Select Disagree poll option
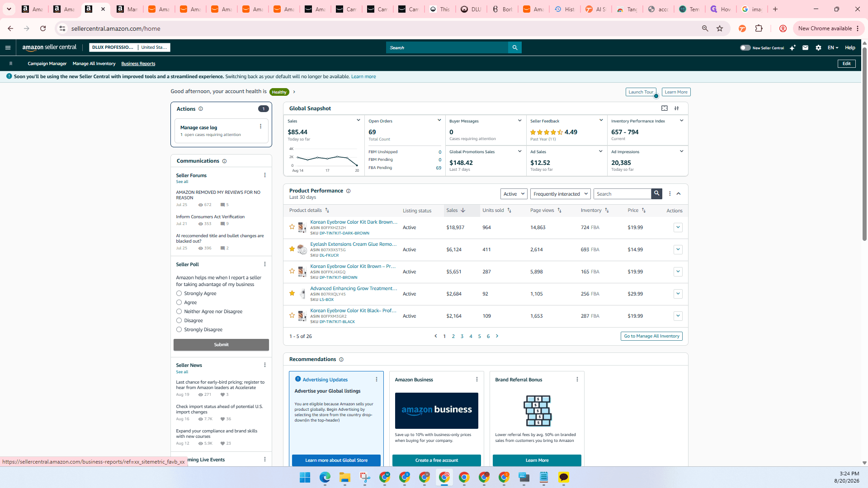 pyautogui.click(x=179, y=320)
